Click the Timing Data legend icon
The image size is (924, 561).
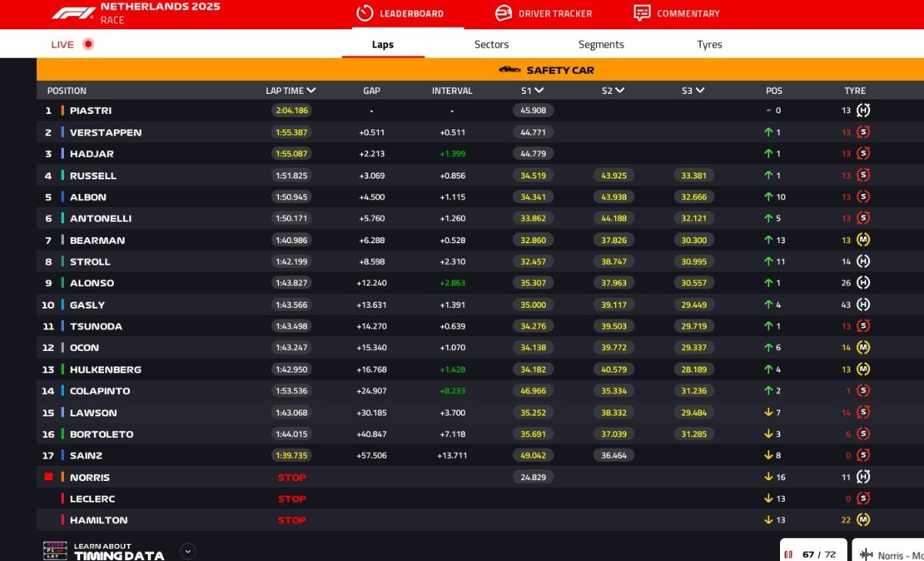coord(55,551)
